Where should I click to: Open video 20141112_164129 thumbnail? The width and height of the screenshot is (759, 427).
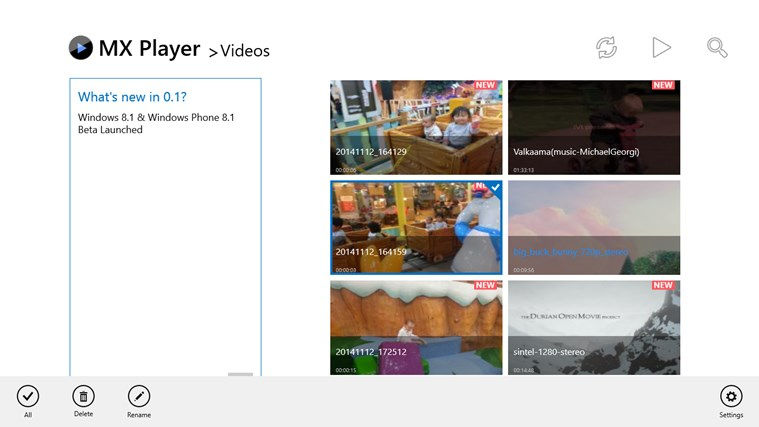pyautogui.click(x=416, y=127)
